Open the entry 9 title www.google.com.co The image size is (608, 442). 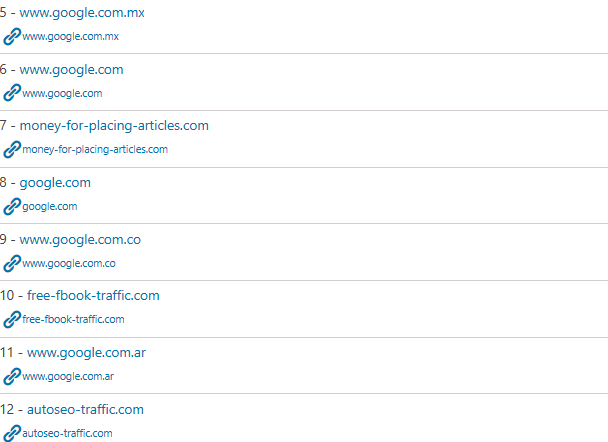80,240
